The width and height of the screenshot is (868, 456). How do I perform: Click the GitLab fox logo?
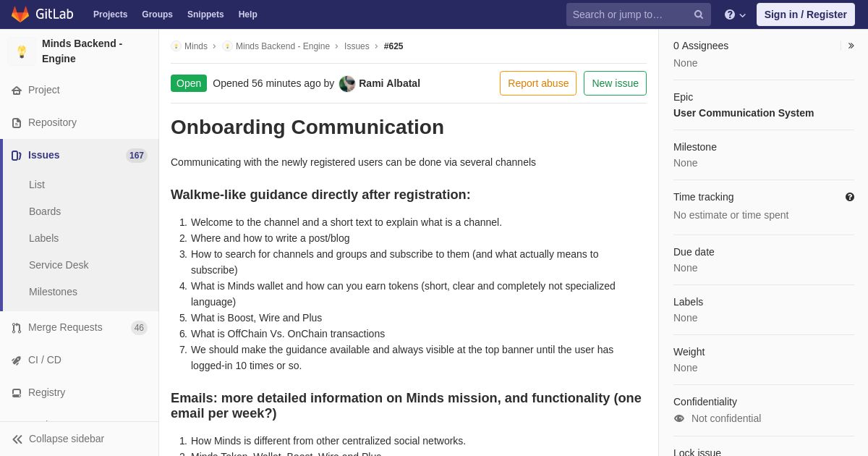[20, 14]
